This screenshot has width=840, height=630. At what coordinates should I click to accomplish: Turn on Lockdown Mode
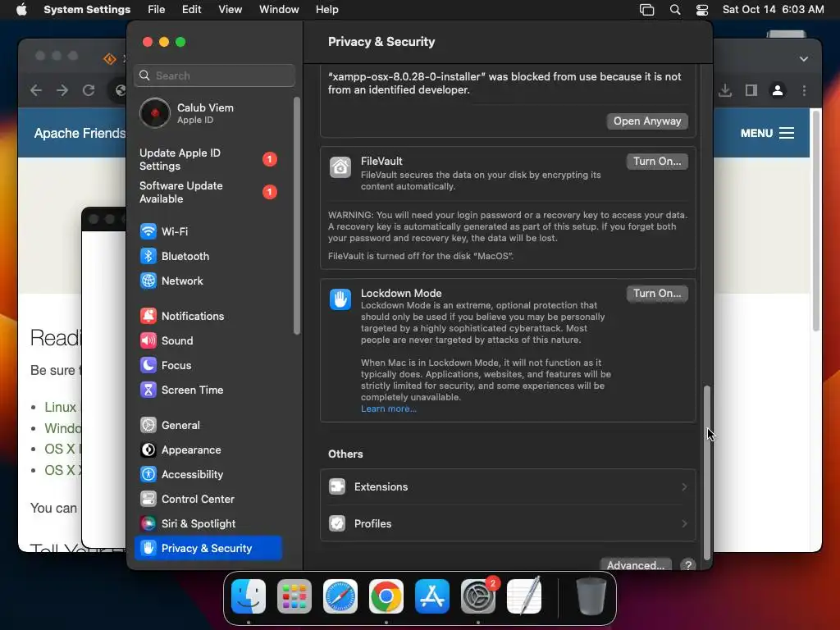pos(657,293)
